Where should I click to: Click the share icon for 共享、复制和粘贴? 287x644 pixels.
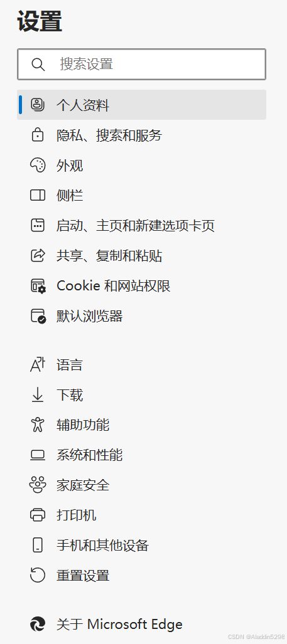(38, 255)
